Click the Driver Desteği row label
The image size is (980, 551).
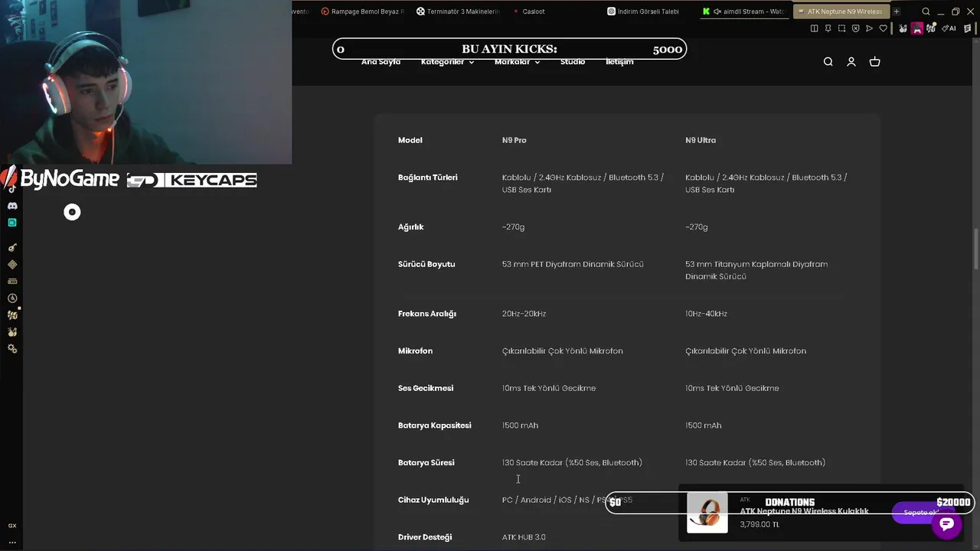tap(425, 537)
